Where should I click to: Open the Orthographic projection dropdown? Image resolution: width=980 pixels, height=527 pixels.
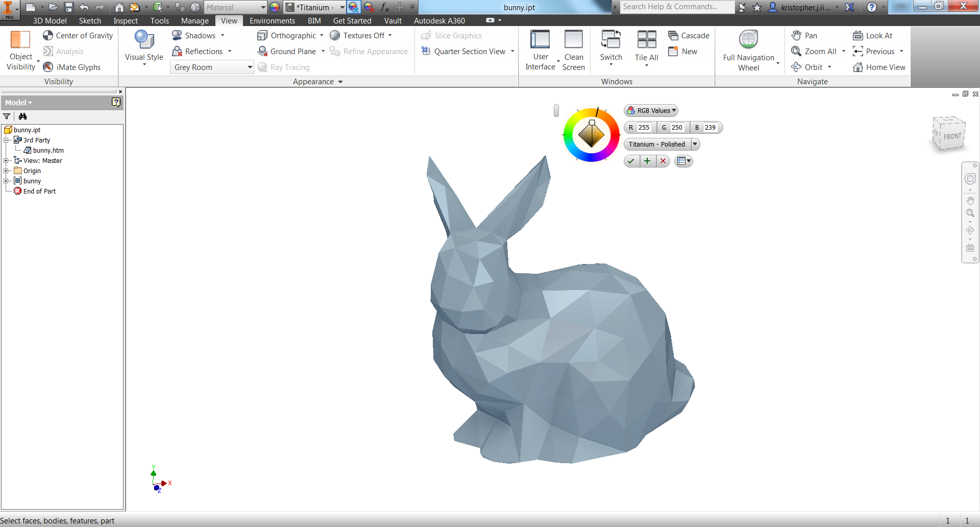click(x=322, y=35)
